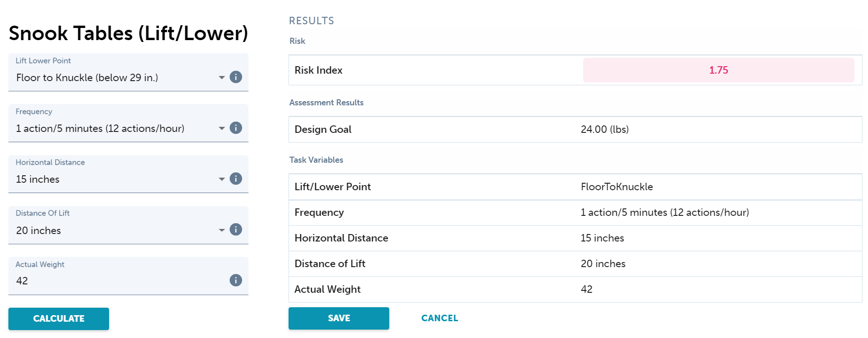Select the highlighted Risk Index value

[718, 70]
